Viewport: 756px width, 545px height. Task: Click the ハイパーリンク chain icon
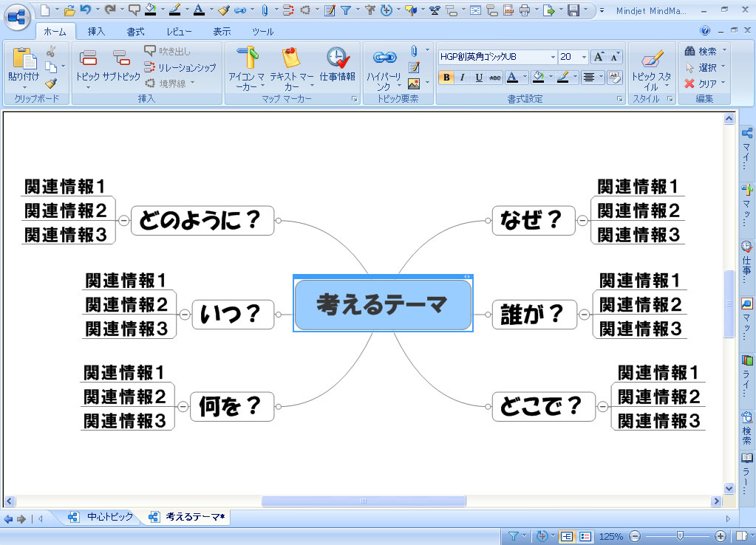[x=384, y=58]
